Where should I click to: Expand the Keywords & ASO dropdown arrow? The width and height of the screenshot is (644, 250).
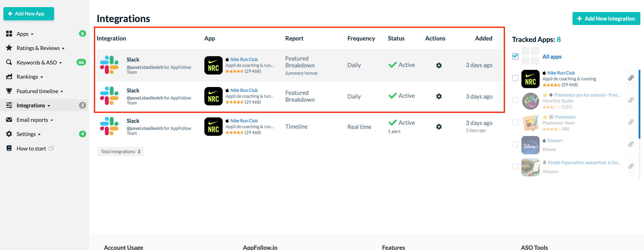tap(60, 63)
